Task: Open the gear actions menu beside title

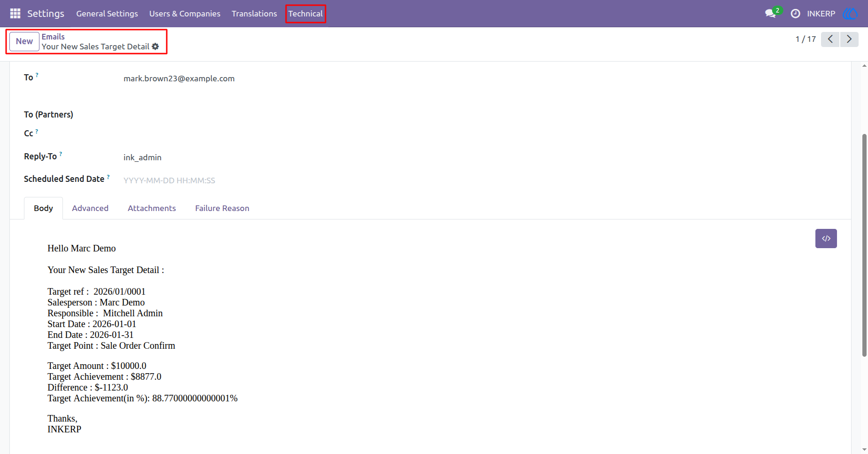Action: [x=155, y=47]
